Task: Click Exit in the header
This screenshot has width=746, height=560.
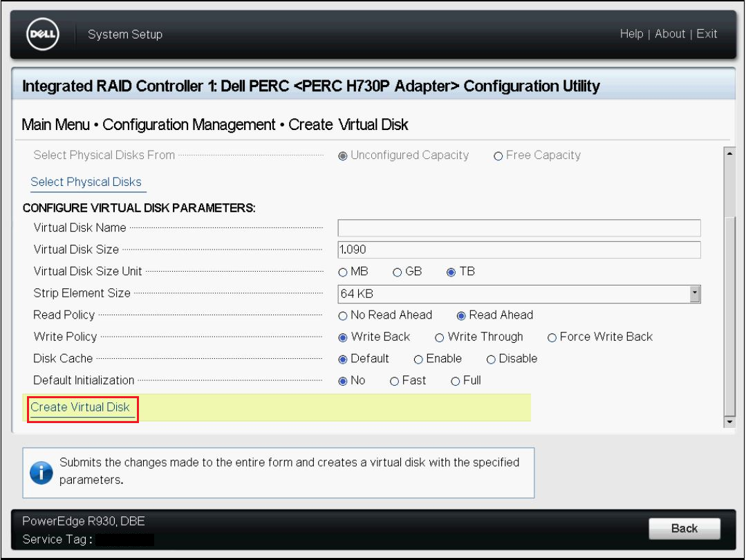Action: click(707, 34)
